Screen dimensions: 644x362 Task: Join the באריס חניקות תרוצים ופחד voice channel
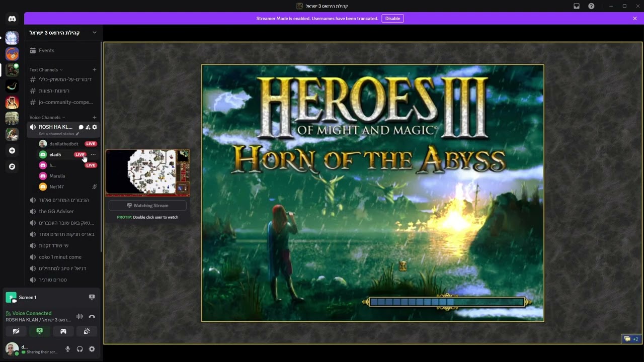click(x=63, y=234)
